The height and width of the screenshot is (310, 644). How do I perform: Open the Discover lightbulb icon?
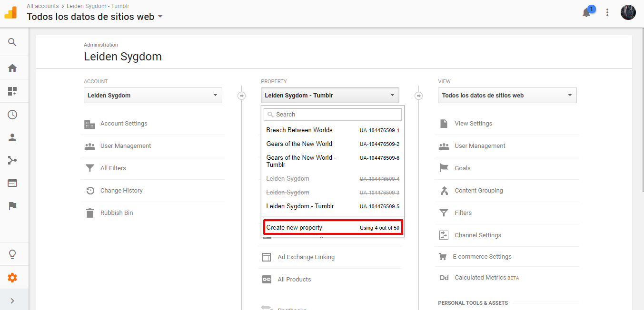[12, 254]
